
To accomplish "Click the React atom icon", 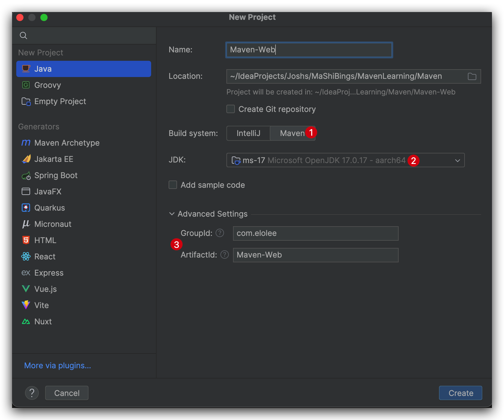I will 26,256.
